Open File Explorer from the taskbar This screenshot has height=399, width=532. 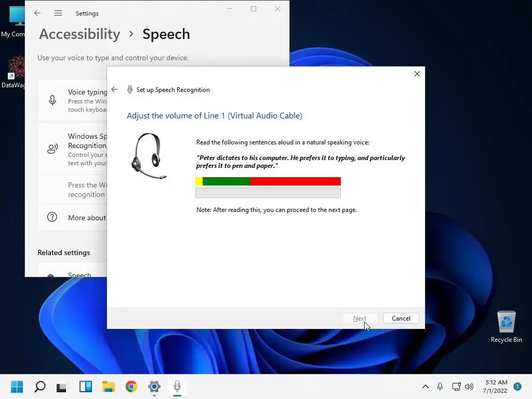coord(109,387)
